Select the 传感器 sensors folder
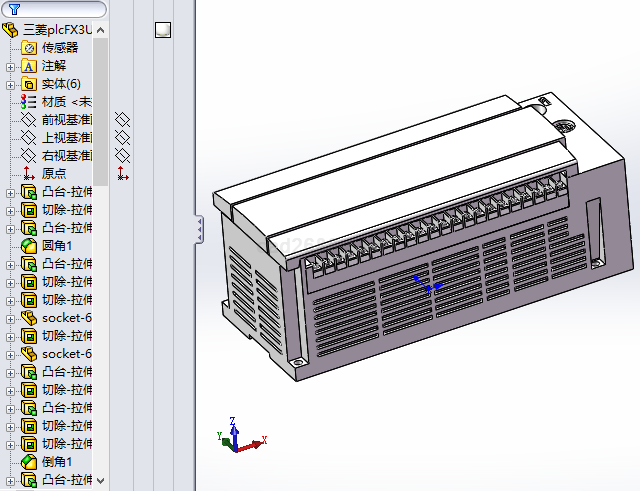 click(59, 48)
